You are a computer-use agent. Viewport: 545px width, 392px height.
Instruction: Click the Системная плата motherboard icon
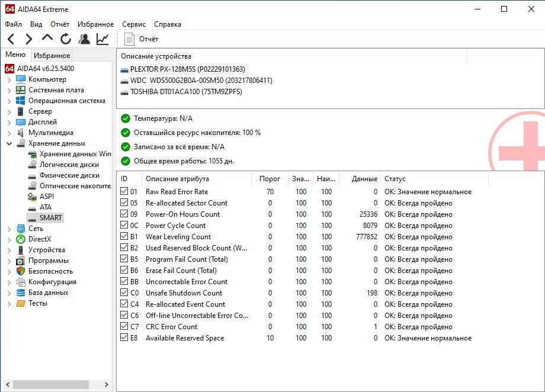tap(21, 90)
